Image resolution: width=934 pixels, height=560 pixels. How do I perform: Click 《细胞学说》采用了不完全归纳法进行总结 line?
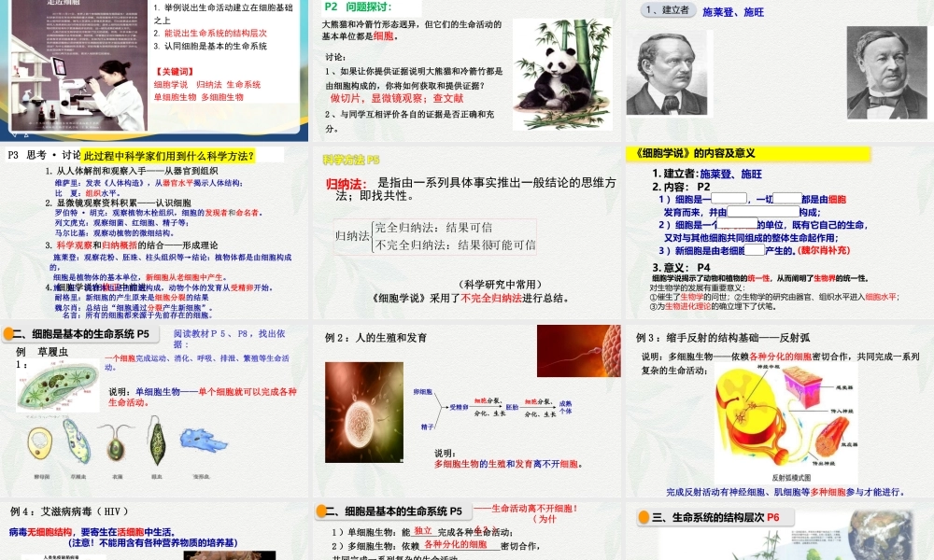click(x=470, y=298)
